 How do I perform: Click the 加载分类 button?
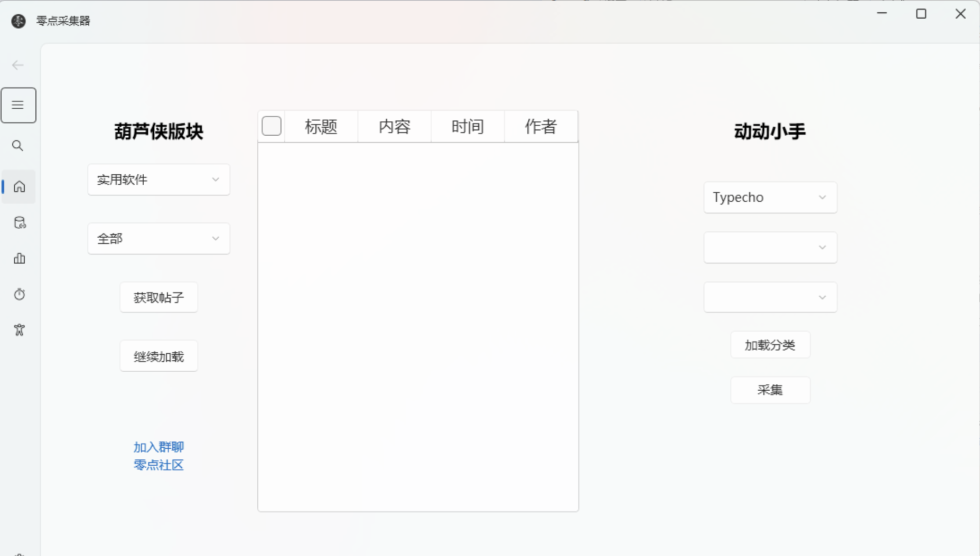tap(770, 345)
